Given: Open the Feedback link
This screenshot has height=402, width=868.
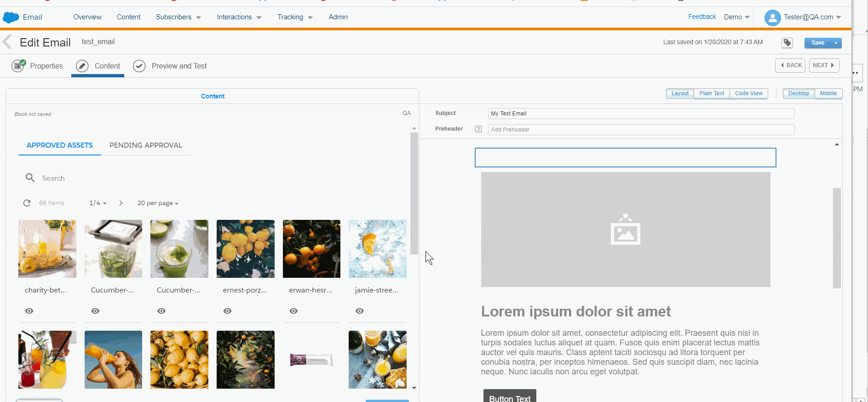Looking at the screenshot, I should [x=702, y=17].
